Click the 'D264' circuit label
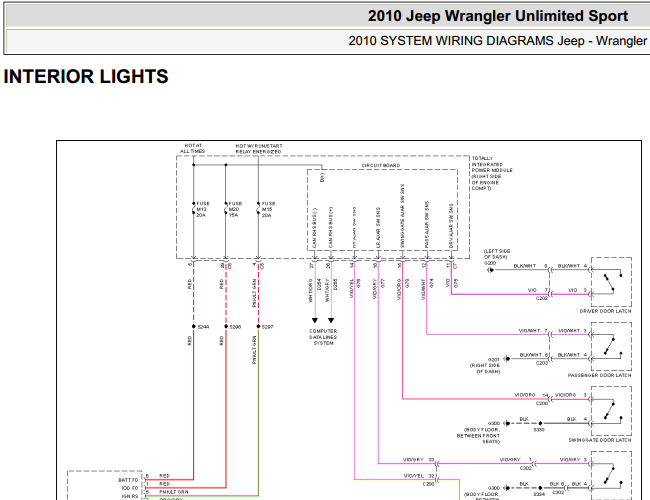 tap(319, 284)
